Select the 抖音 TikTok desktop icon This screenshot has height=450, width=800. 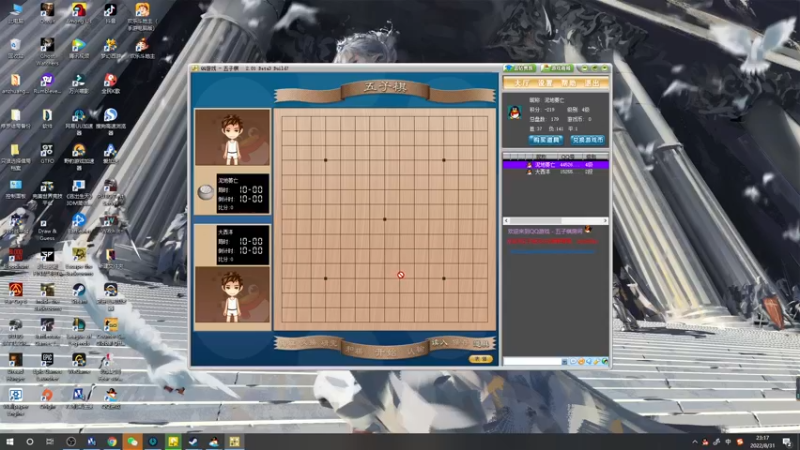(x=110, y=14)
